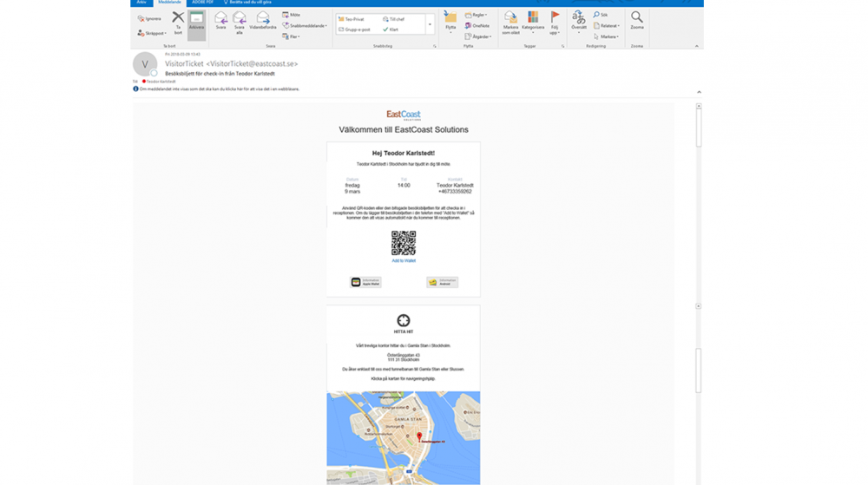Click Svara alla reply-all icon

(x=240, y=22)
